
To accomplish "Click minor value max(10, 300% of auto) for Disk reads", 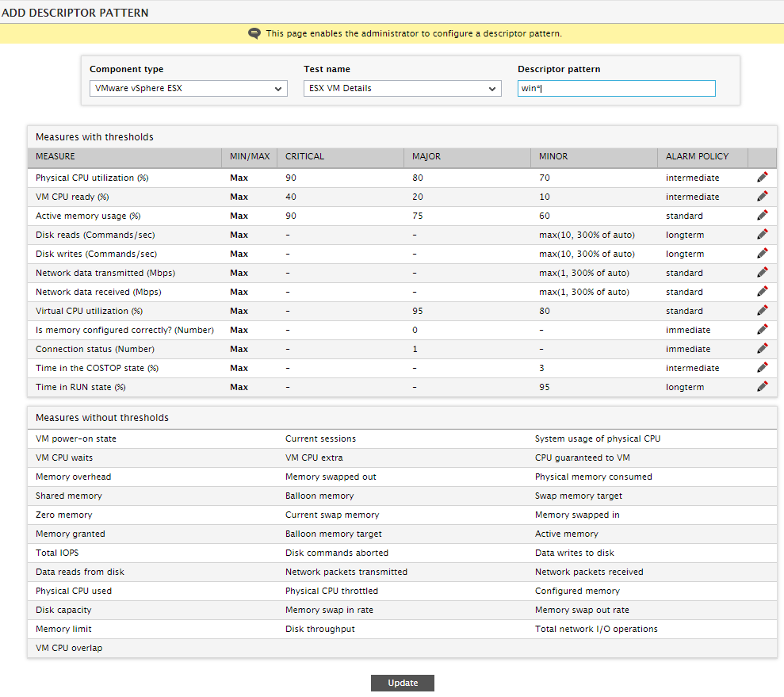I will (587, 235).
